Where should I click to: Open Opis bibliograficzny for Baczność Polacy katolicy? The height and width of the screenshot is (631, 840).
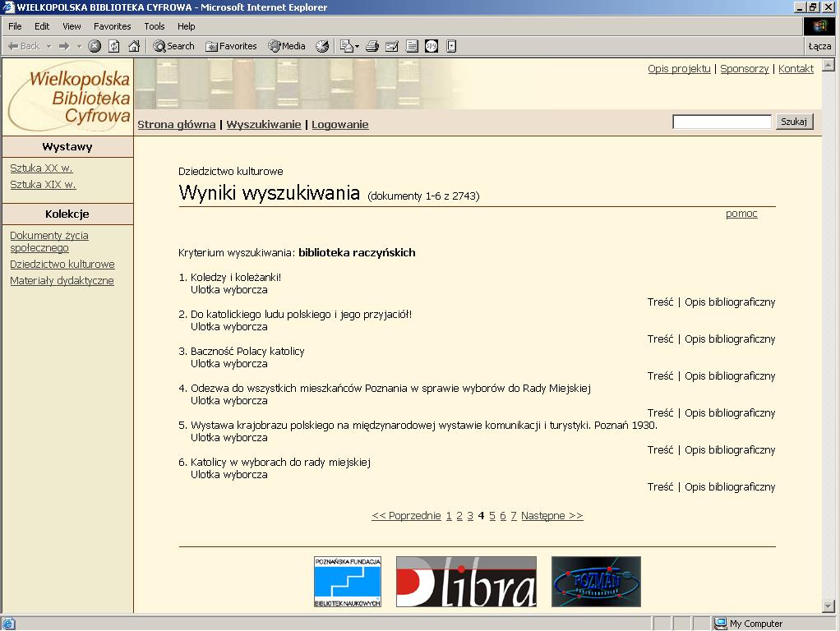tap(730, 376)
